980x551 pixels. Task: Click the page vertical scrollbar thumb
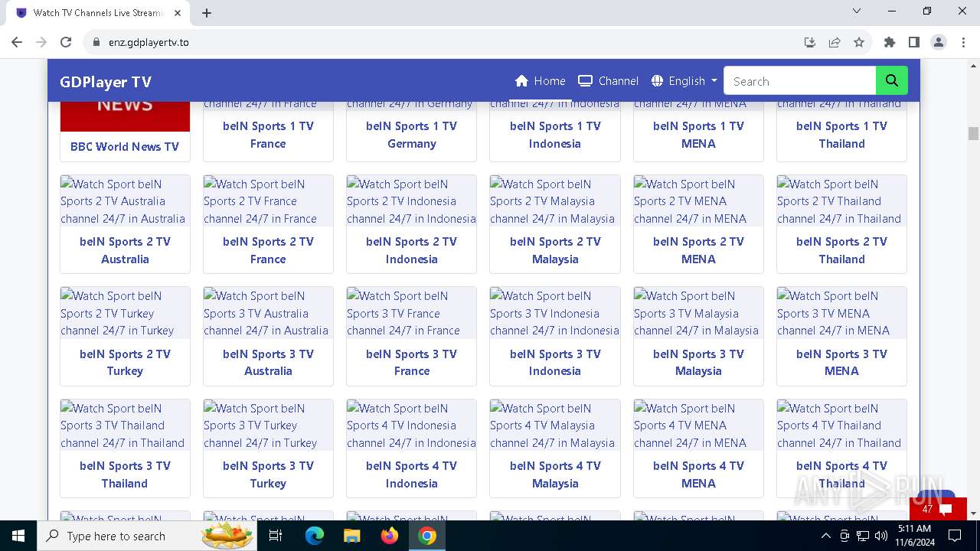(x=973, y=133)
